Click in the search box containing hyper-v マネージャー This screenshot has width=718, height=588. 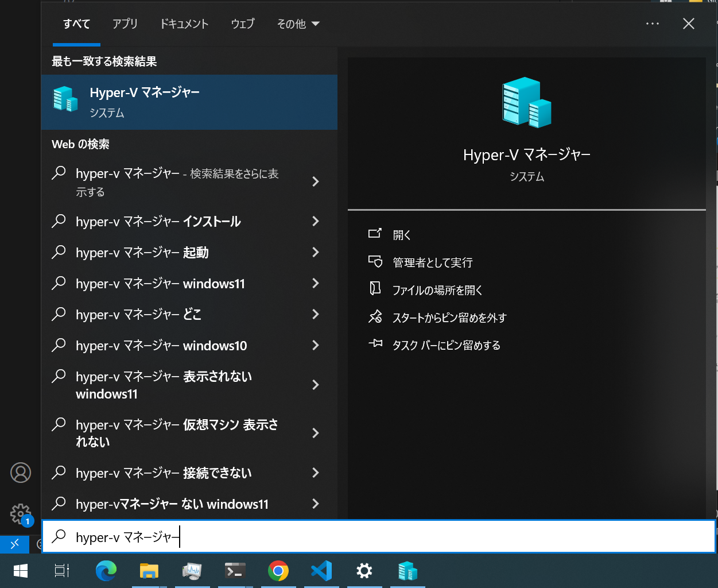click(379, 536)
